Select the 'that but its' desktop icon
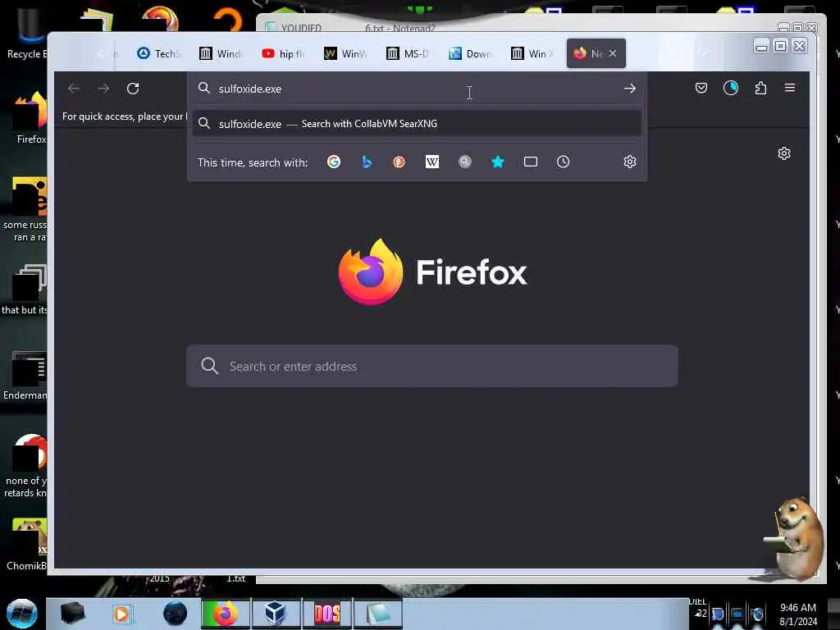840x630 pixels. tap(25, 290)
